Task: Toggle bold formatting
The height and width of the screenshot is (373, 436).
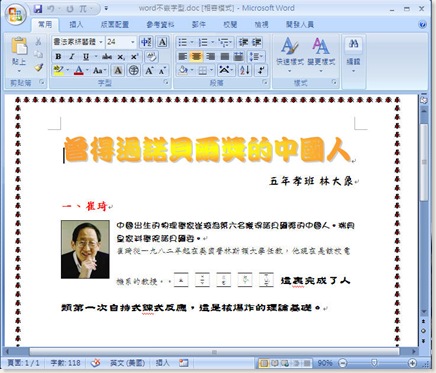Action: pyautogui.click(x=58, y=57)
